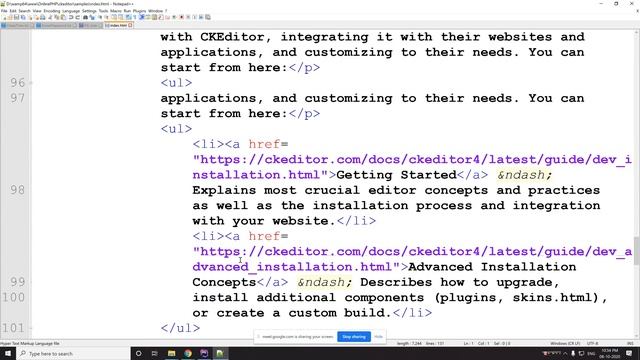Click the Zoom In toolbar icon
Image resolution: width=640 pixels, height=360 pixels.
tap(100, 17)
